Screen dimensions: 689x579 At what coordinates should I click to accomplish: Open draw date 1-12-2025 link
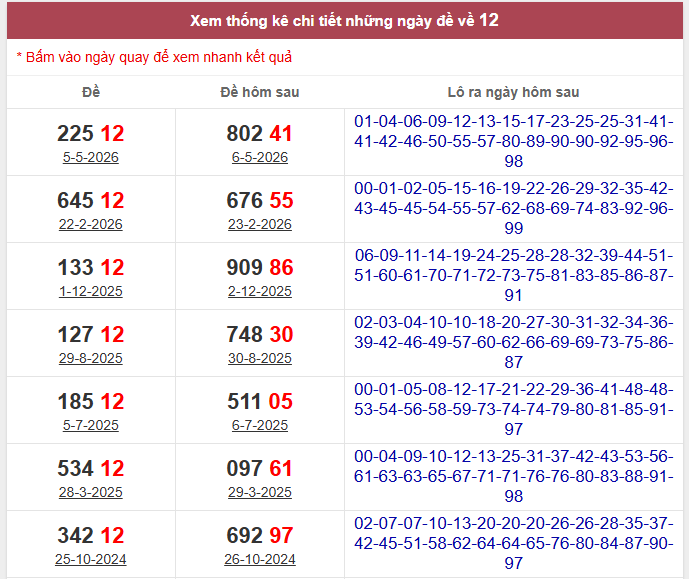91,291
